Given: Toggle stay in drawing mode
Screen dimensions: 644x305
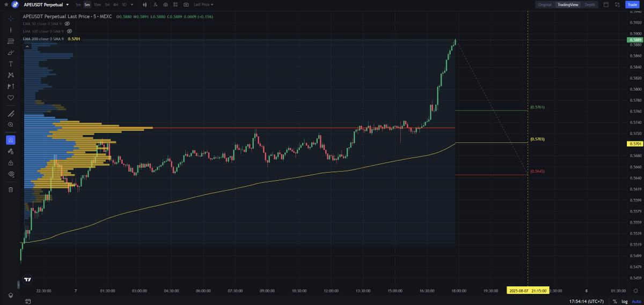Looking at the screenshot, I should coord(11,151).
